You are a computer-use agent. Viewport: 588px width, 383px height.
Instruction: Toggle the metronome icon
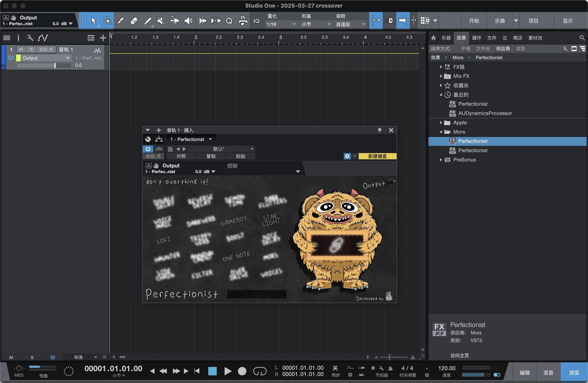(x=390, y=368)
